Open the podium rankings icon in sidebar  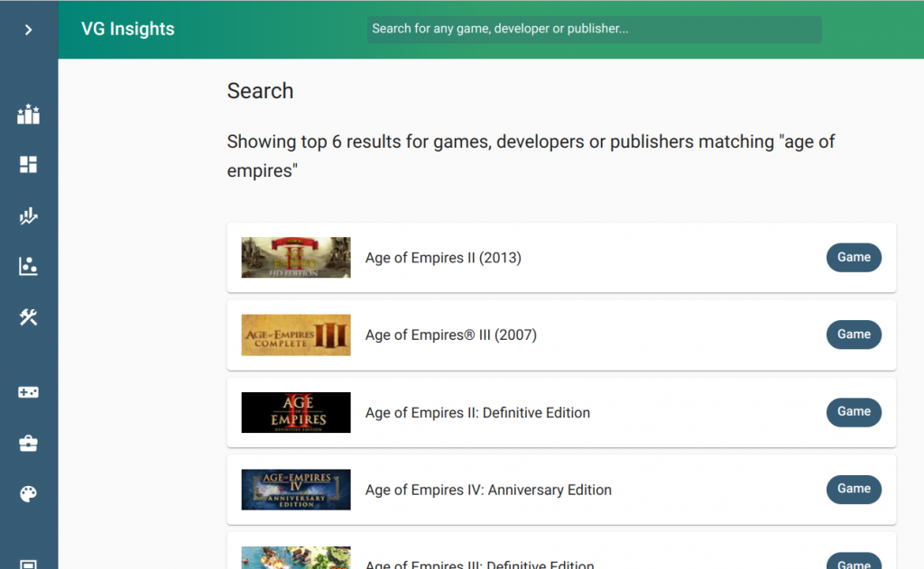(28, 115)
